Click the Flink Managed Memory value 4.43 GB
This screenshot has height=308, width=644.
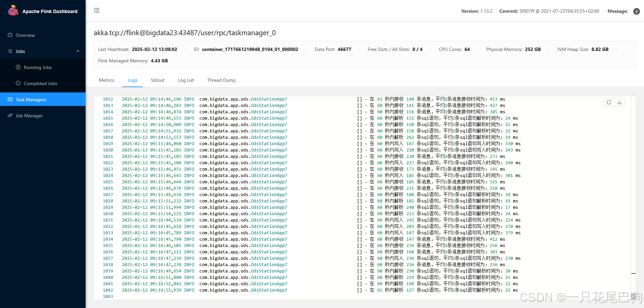coord(159,61)
